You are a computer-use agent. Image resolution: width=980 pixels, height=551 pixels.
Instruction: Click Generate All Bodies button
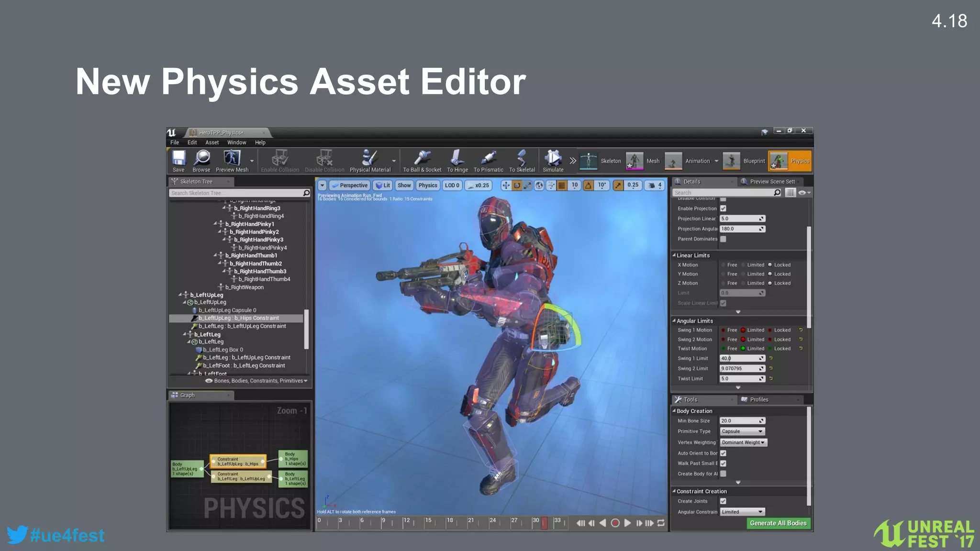tap(778, 523)
